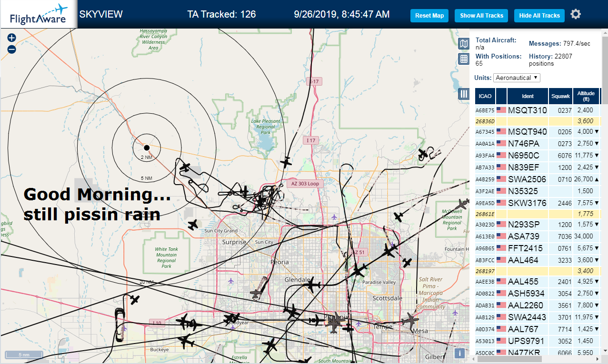The height and width of the screenshot is (364, 608).
Task: Sort table by Altitude column
Action: click(x=586, y=96)
